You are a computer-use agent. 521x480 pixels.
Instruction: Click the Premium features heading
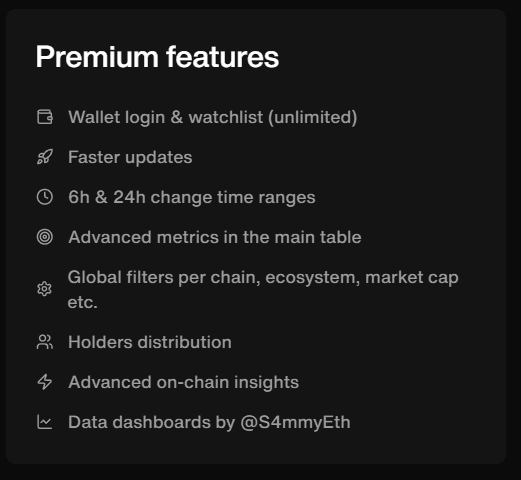[157, 57]
